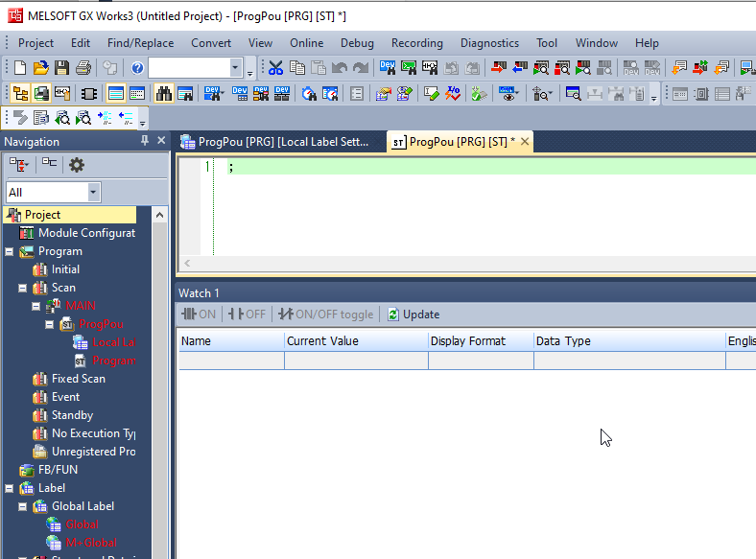Select the Event tree item
The width and height of the screenshot is (756, 559).
[x=56, y=397]
